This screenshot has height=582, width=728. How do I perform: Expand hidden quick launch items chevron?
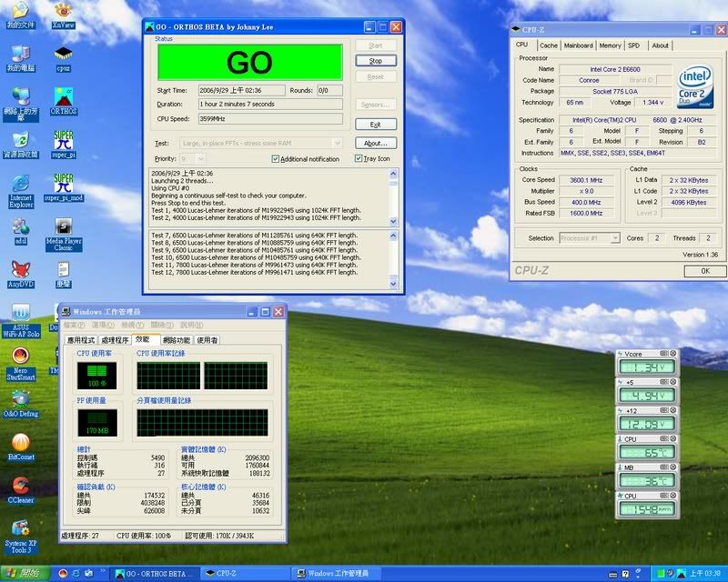[x=103, y=571]
